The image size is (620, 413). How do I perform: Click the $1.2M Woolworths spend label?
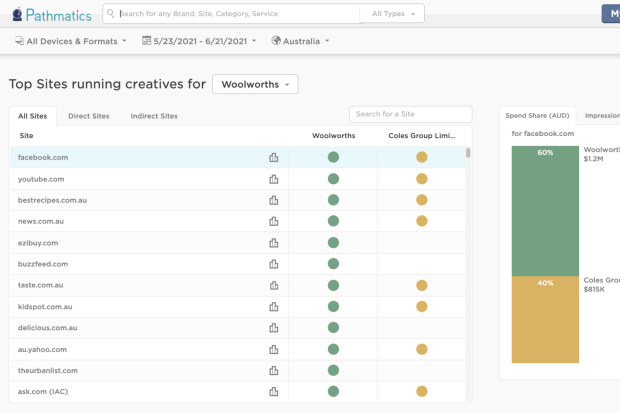[x=594, y=159]
